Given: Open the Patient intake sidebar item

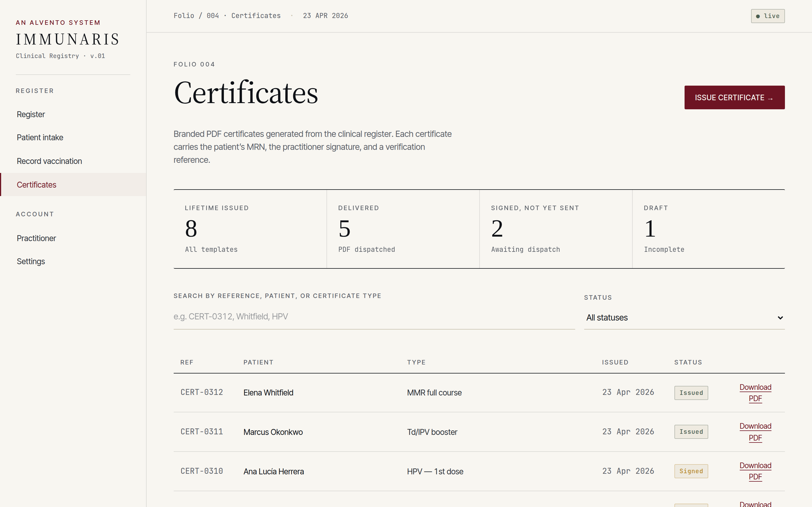Looking at the screenshot, I should (39, 137).
